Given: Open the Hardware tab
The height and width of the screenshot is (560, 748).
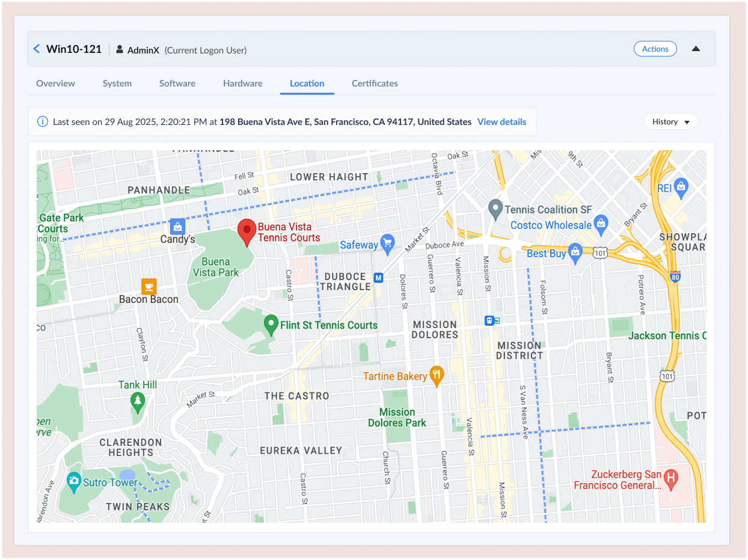Looking at the screenshot, I should 243,84.
